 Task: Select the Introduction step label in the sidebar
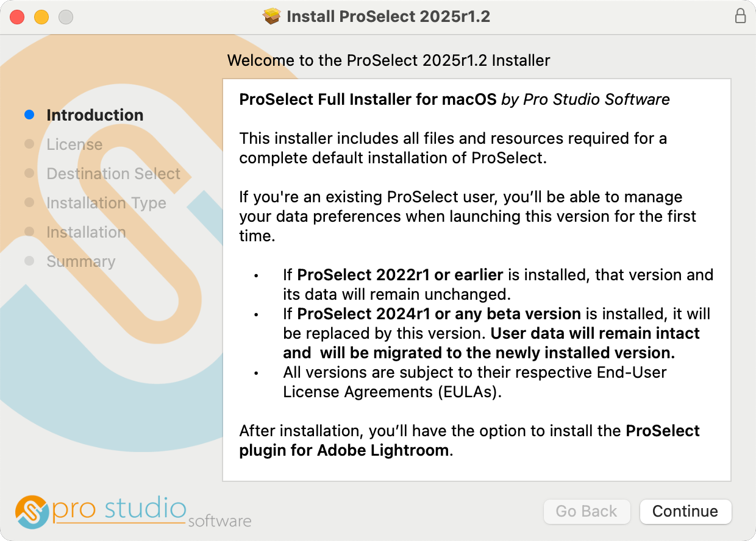(x=95, y=115)
